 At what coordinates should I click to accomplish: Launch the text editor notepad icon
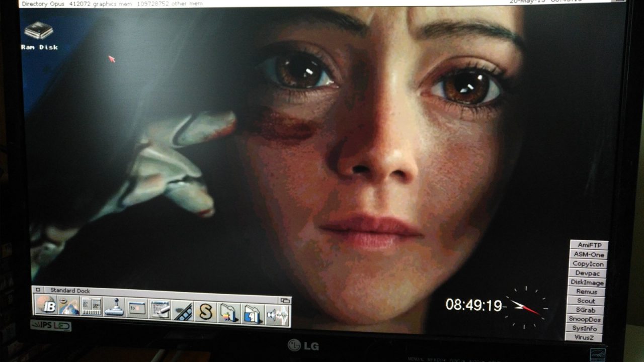160,310
